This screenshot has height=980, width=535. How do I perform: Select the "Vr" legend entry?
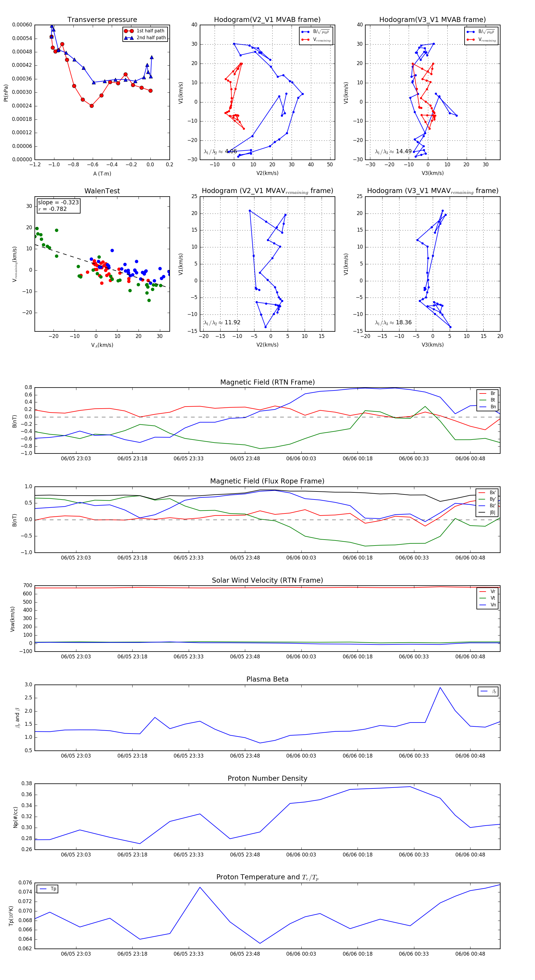point(487,592)
